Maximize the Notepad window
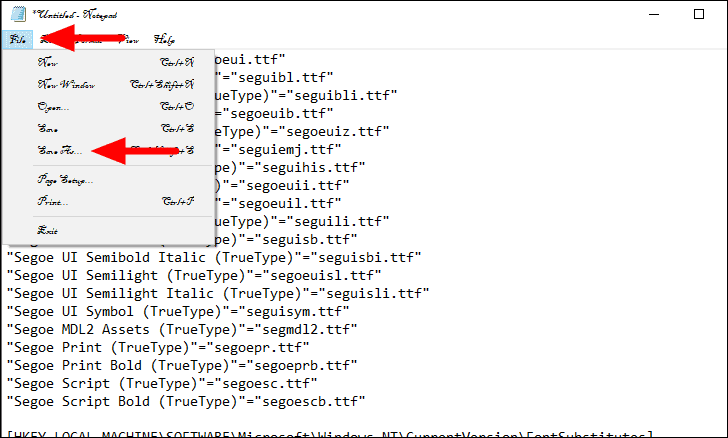This screenshot has width=728, height=438. [699, 14]
